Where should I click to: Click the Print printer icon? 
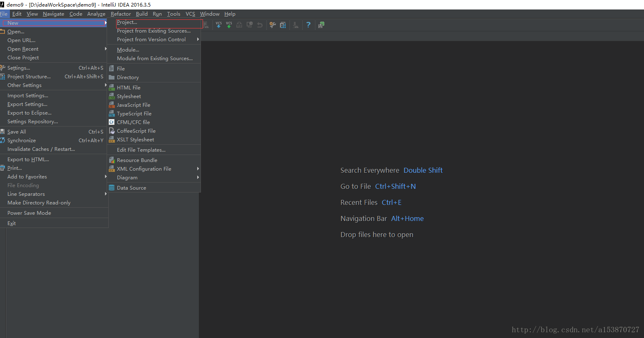(2, 168)
